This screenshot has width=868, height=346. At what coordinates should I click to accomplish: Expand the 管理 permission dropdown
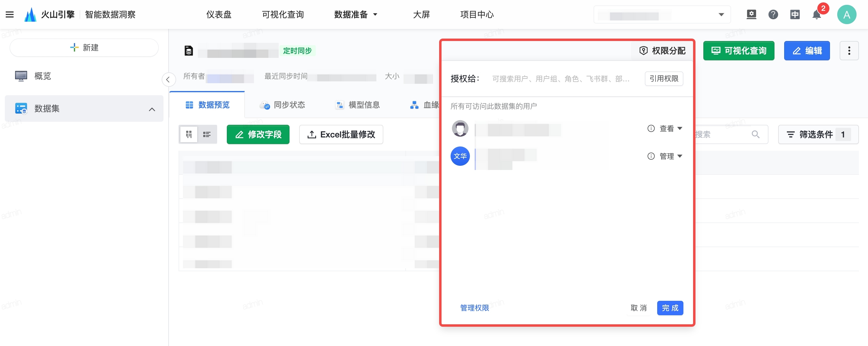(x=671, y=156)
